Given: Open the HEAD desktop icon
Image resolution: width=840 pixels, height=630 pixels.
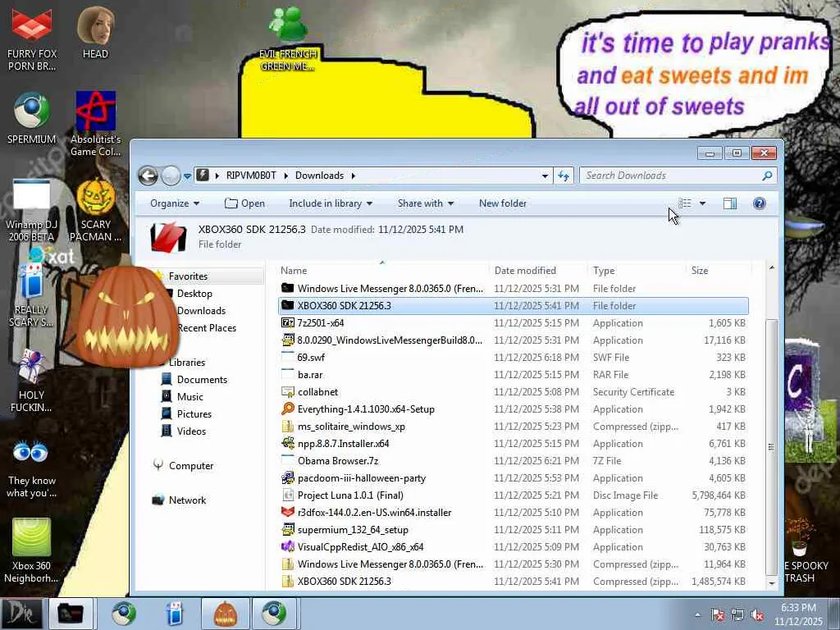Looking at the screenshot, I should coord(95,32).
